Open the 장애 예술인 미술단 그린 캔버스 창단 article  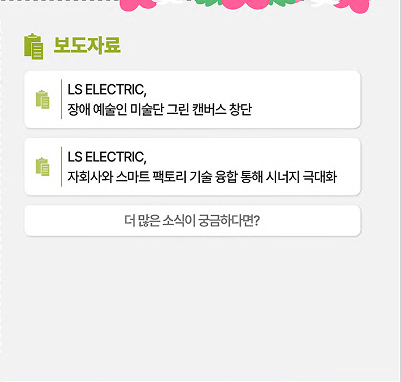193,99
